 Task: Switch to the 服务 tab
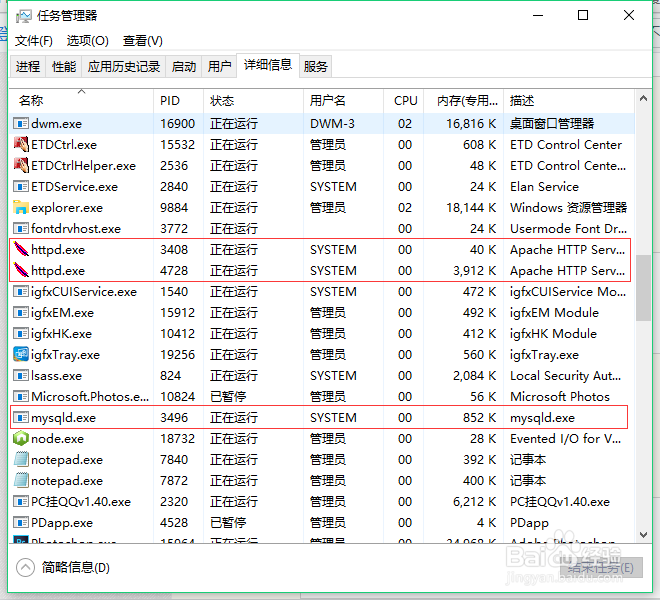(x=316, y=67)
